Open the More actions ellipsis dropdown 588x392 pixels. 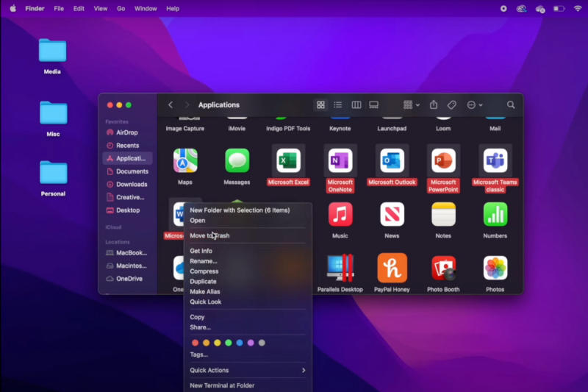(474, 105)
